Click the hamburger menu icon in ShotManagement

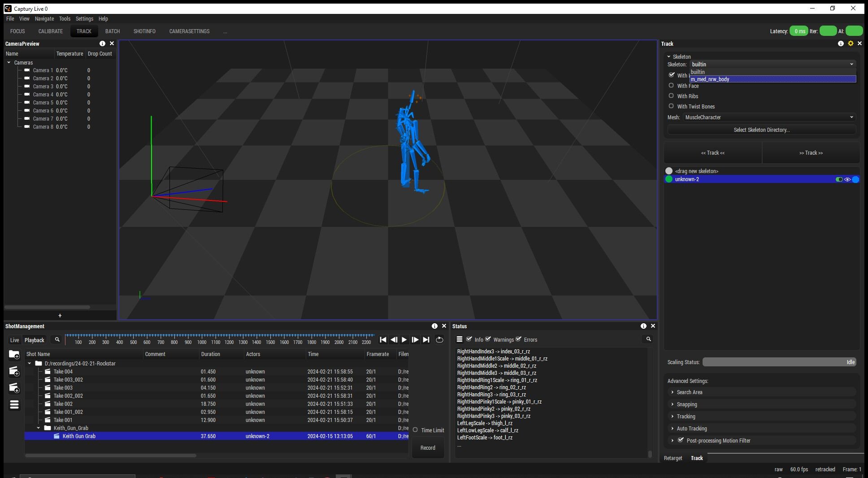[14, 405]
